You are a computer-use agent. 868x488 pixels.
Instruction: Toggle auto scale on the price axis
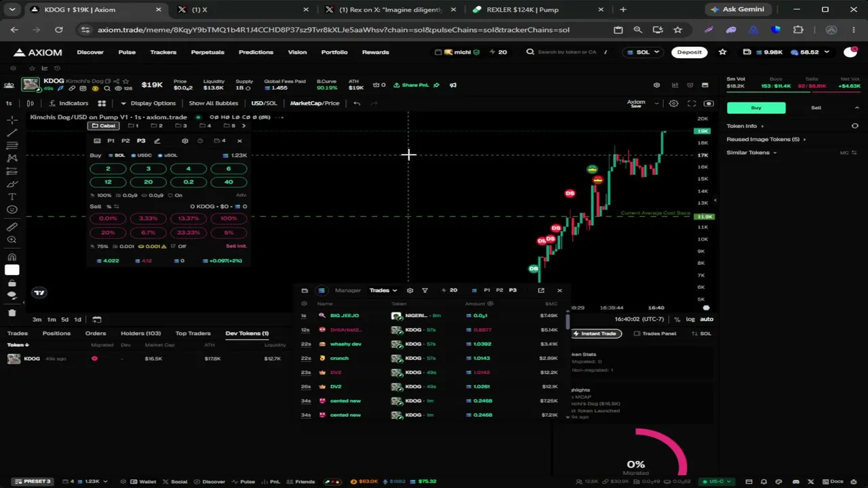pos(707,319)
